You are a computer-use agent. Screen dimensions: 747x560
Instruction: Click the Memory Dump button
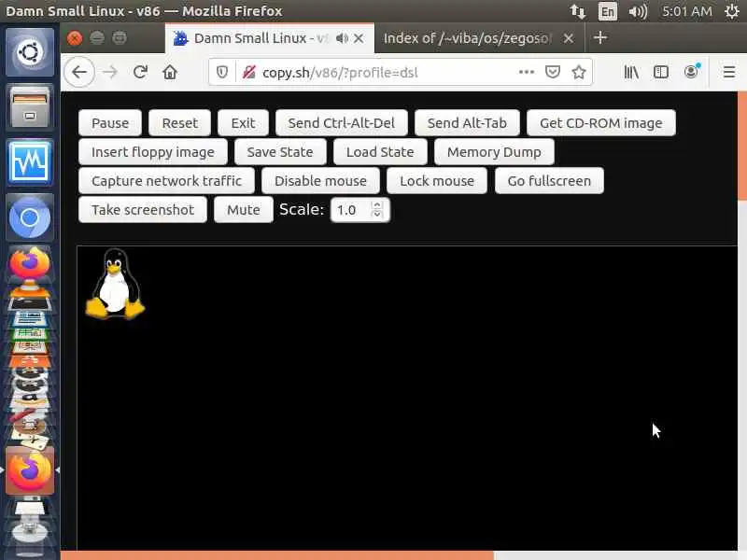[x=494, y=152]
